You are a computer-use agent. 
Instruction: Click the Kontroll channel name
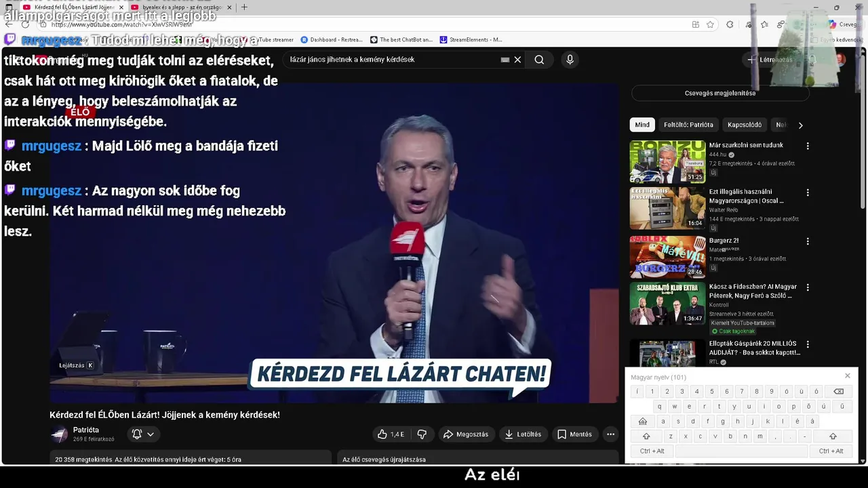(x=719, y=305)
